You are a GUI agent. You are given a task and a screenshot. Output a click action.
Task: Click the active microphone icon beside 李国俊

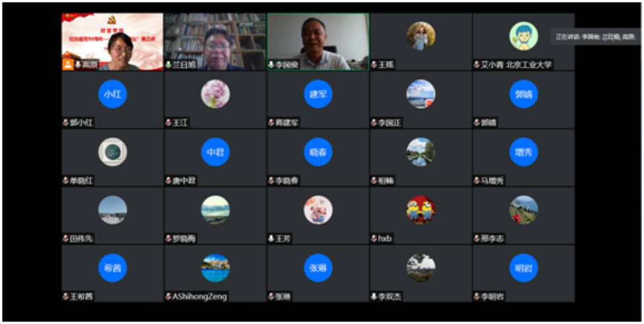271,65
